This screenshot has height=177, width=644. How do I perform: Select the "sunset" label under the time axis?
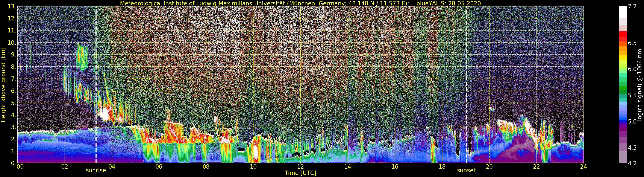(466, 171)
